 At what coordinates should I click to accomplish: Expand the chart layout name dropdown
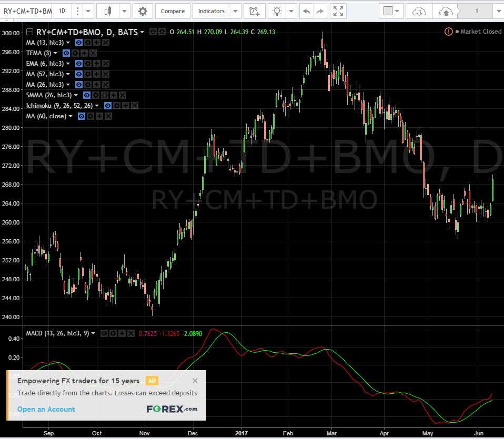498,11
